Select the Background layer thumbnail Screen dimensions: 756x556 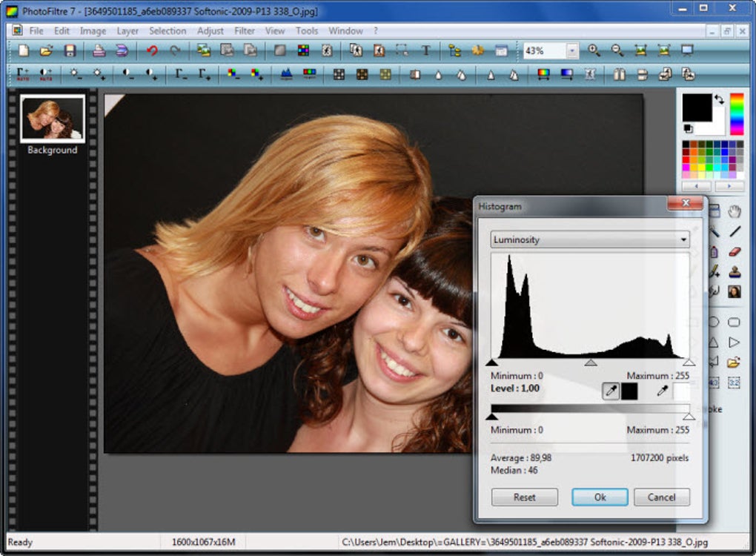(52, 119)
